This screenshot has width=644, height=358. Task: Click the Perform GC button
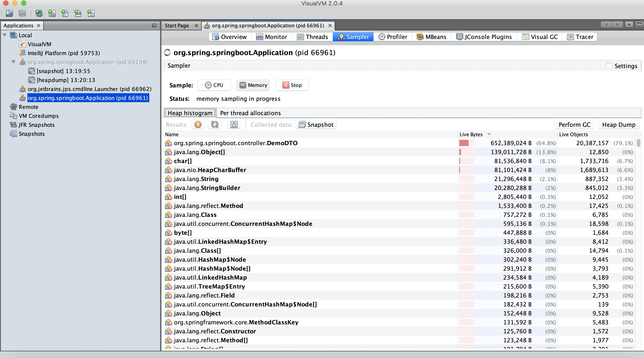(574, 124)
